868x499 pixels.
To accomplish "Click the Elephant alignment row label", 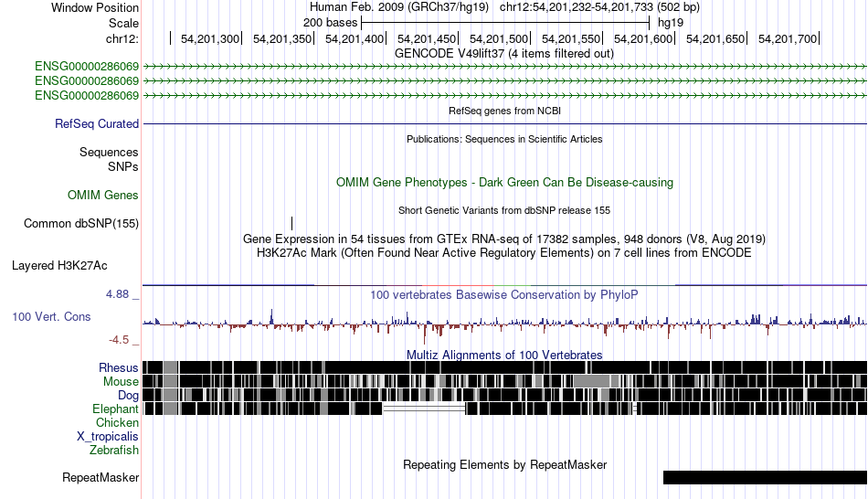I will click(115, 409).
